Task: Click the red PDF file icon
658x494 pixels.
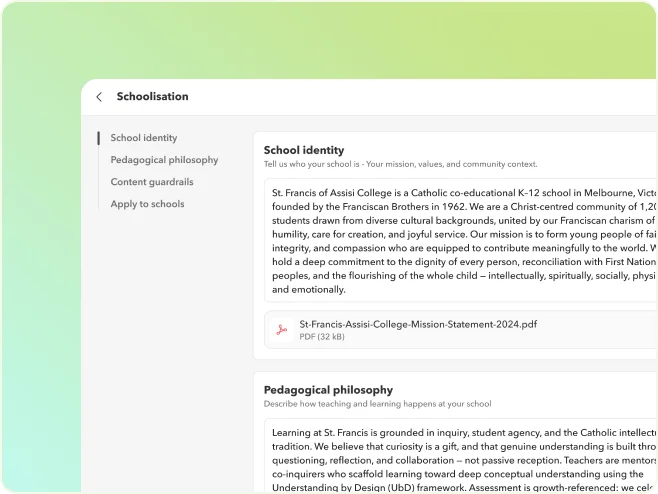Action: point(282,329)
